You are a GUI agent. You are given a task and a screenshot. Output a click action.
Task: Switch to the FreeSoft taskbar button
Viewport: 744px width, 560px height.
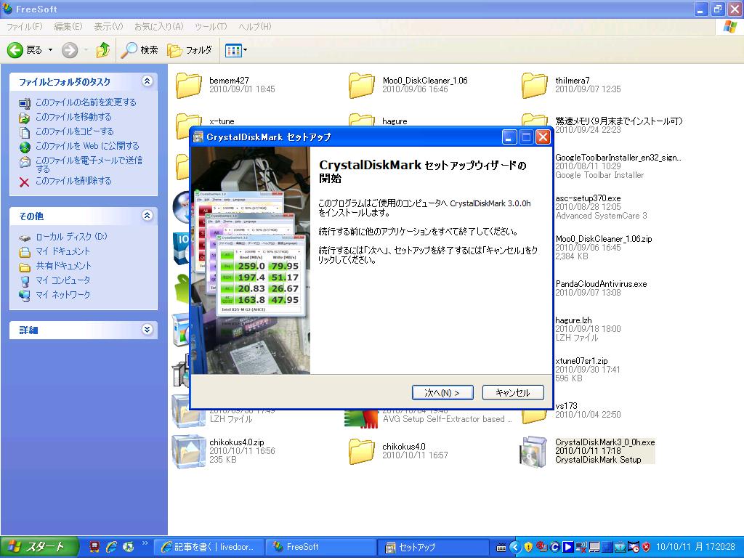pyautogui.click(x=320, y=547)
